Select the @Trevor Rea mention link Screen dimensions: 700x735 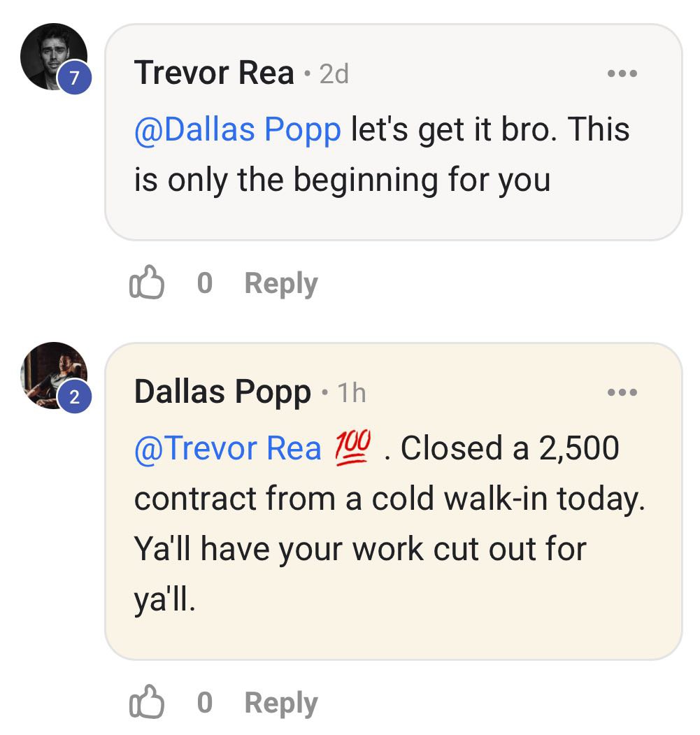coord(230,448)
